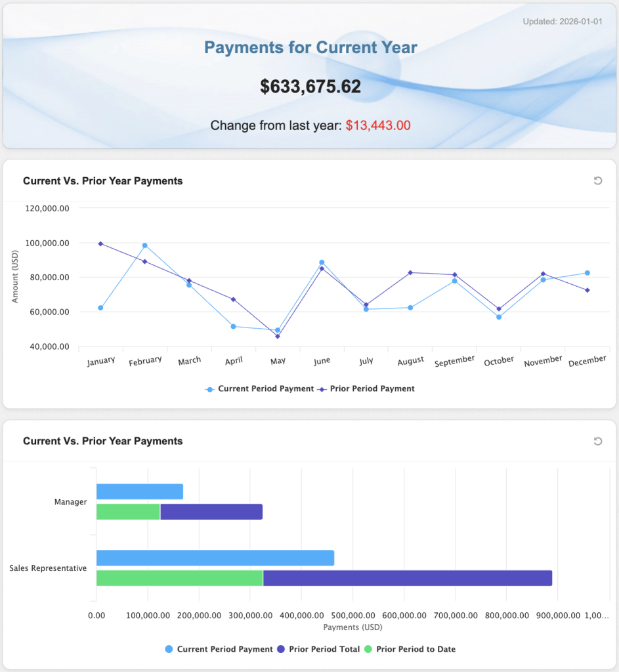
Task: Click the Manager green prior period to date bar
Action: click(128, 512)
